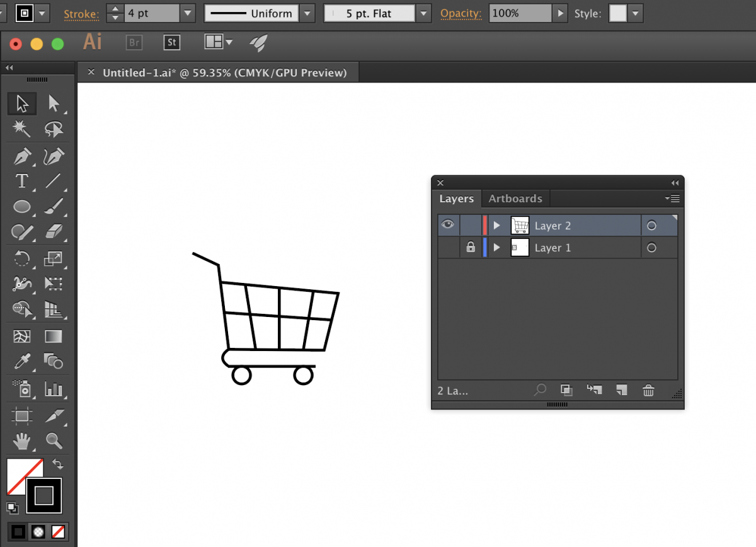Create new layer in Layers panel

[621, 391]
